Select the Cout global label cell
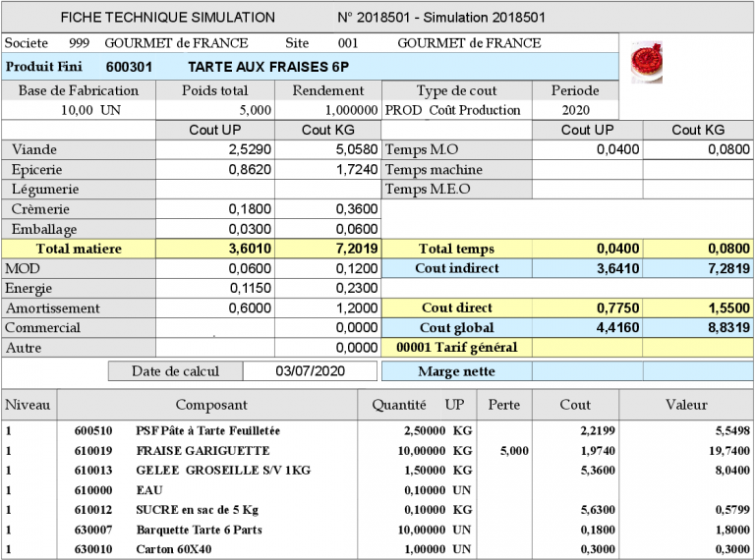 tap(455, 327)
